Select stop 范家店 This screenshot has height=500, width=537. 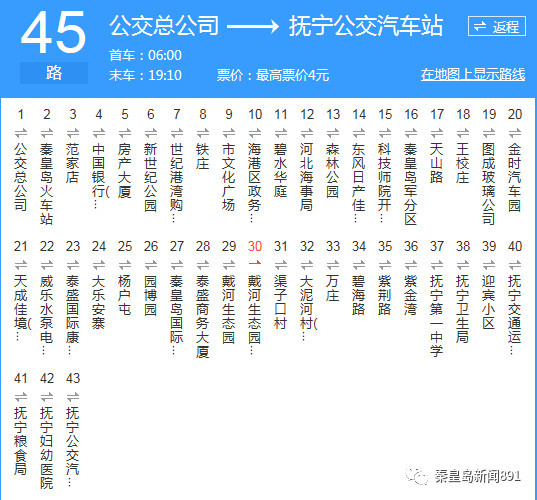tap(73, 163)
